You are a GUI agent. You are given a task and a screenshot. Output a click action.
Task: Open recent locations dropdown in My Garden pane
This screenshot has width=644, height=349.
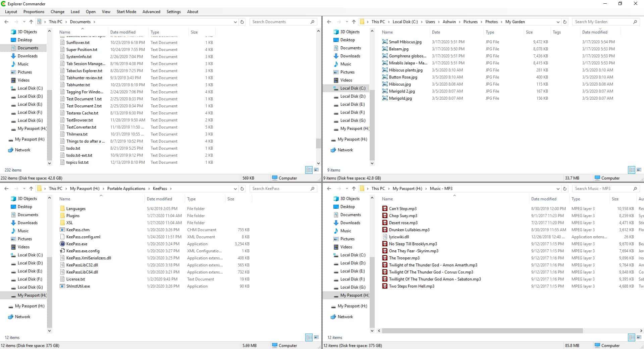347,22
